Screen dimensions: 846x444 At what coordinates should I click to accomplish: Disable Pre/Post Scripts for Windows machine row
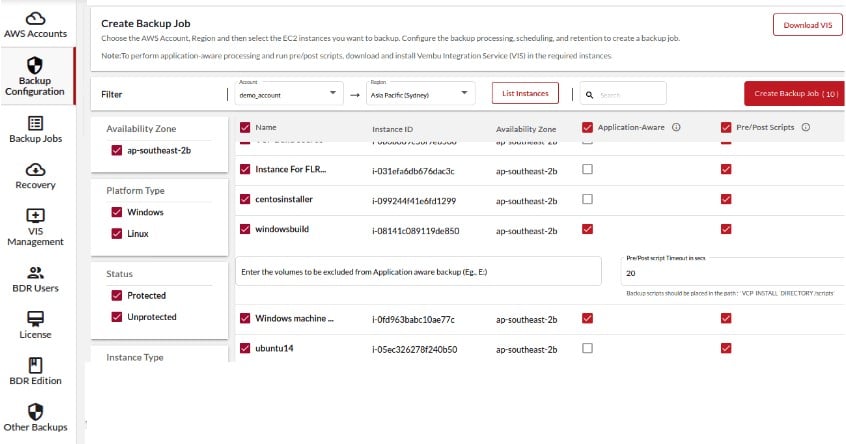(726, 318)
